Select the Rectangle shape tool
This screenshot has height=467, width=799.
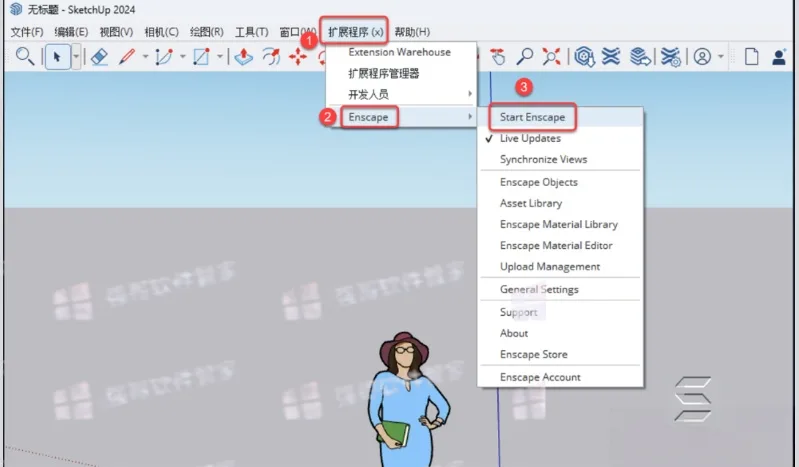pyautogui.click(x=201, y=57)
